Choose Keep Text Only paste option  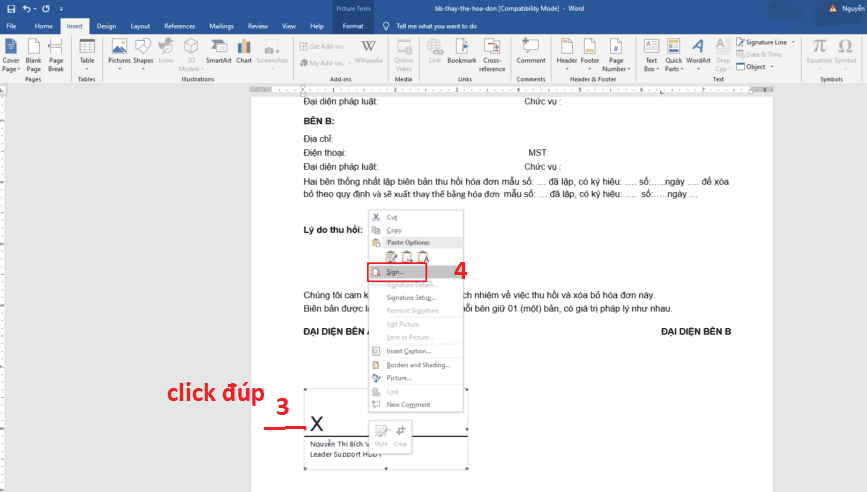click(424, 257)
